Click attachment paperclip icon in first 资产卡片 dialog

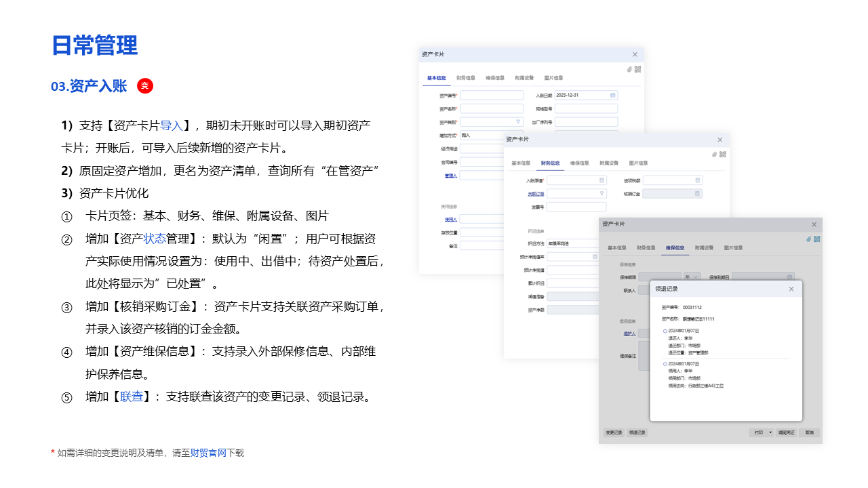(629, 69)
